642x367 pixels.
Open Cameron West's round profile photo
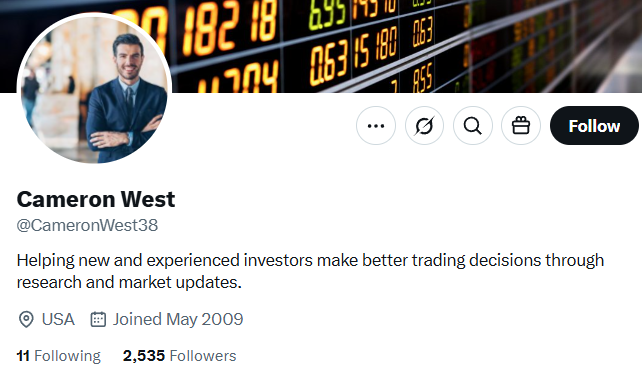[x=94, y=88]
